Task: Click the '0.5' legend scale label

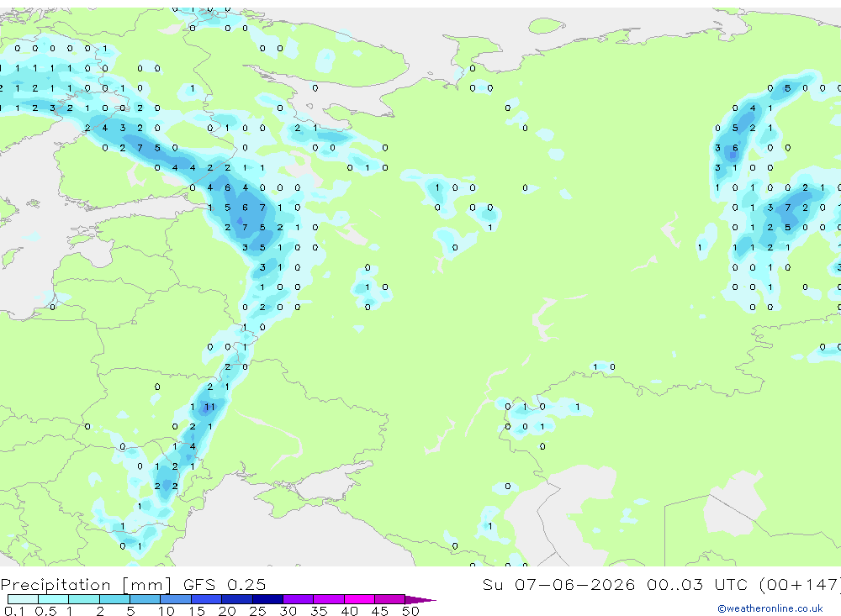Action: click(45, 611)
